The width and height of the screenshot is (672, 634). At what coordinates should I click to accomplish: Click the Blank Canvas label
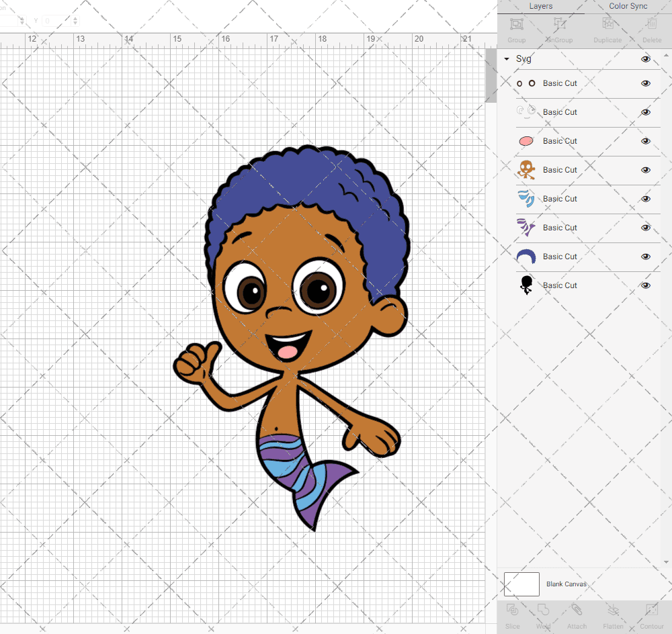click(566, 584)
